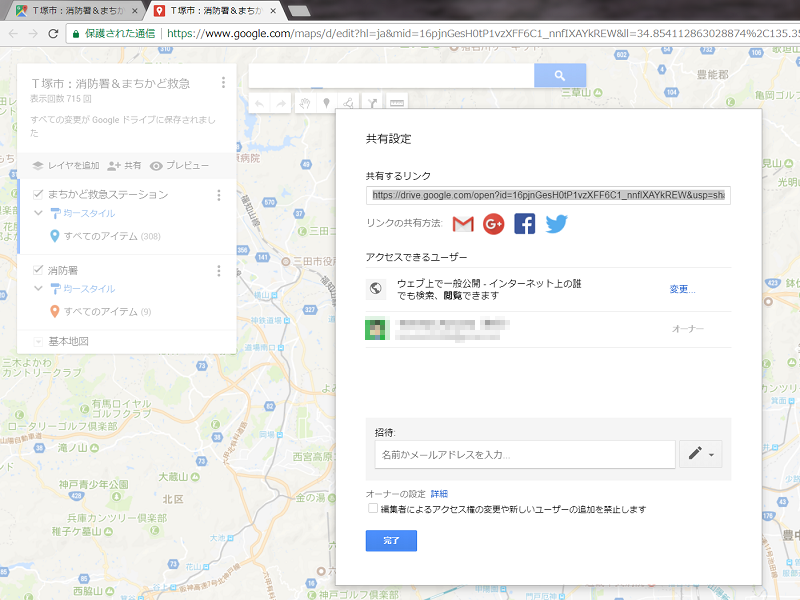Click paint roller style icon under まちかど救急ステーション
This screenshot has height=600, width=800.
pos(56,213)
